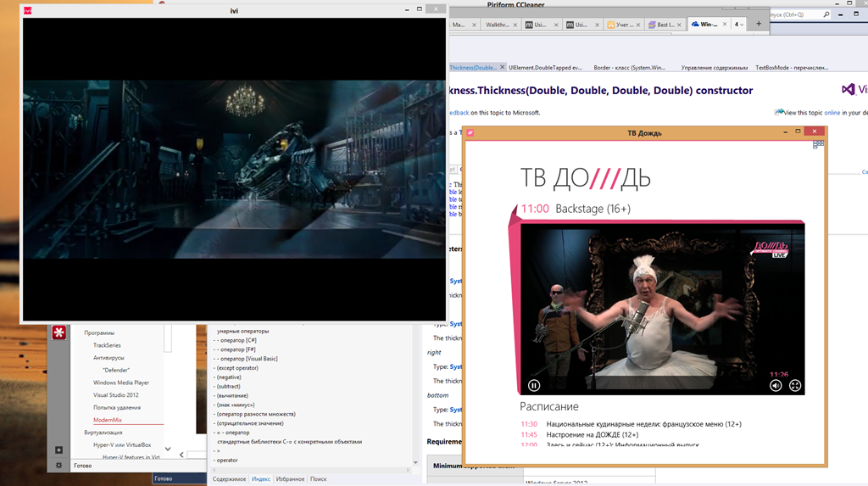Click the left scroll arrow beside tree panel
The width and height of the screenshot is (868, 486).
[x=181, y=455]
